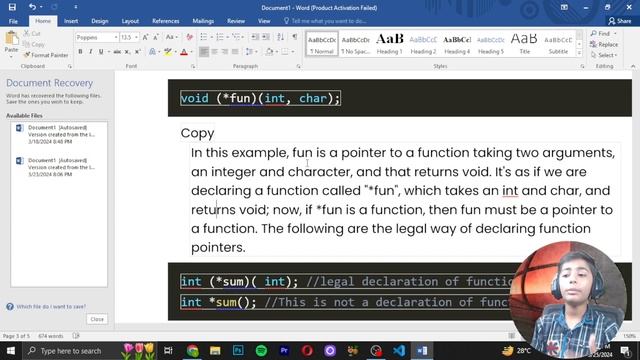
Task: Expand the Select dropdown in Editing
Action: pos(605,55)
